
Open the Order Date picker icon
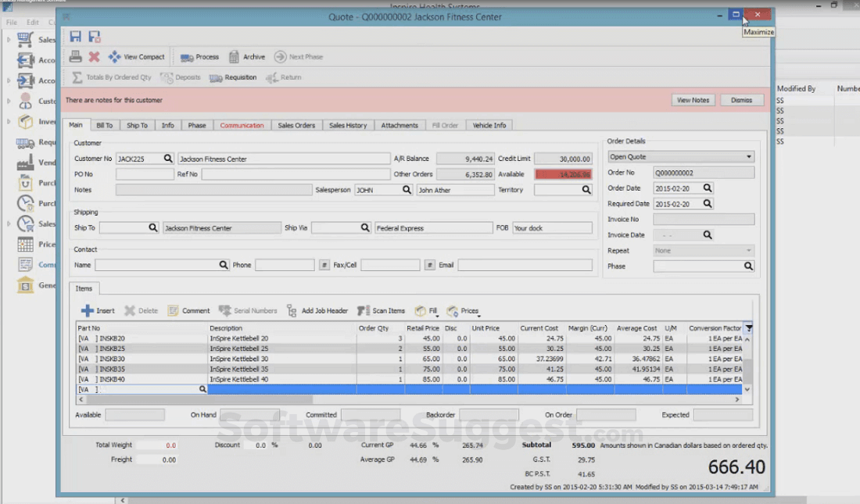708,188
